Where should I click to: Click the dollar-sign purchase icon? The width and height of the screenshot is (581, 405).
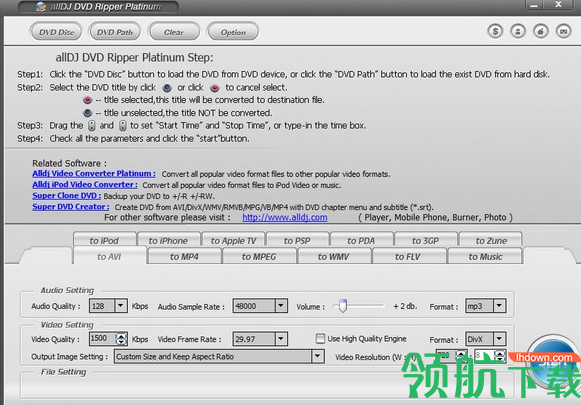pyautogui.click(x=495, y=31)
